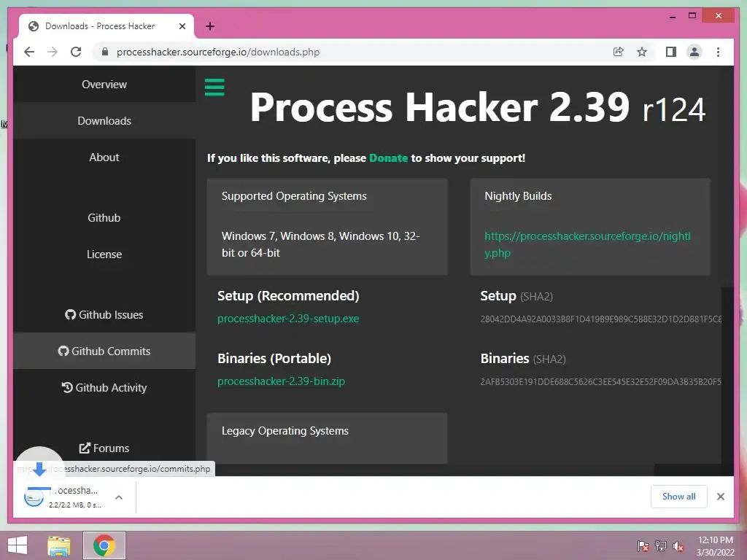Close the downloads bar

click(720, 497)
